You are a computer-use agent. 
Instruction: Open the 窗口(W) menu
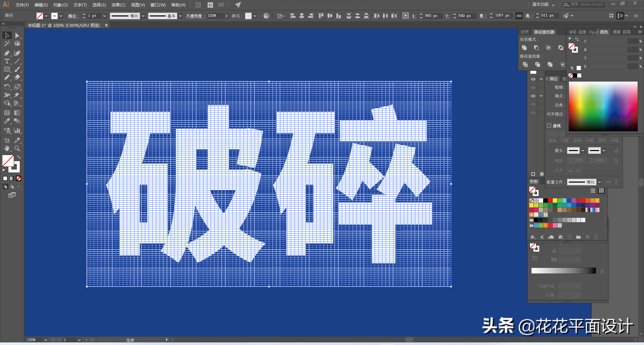pos(158,5)
